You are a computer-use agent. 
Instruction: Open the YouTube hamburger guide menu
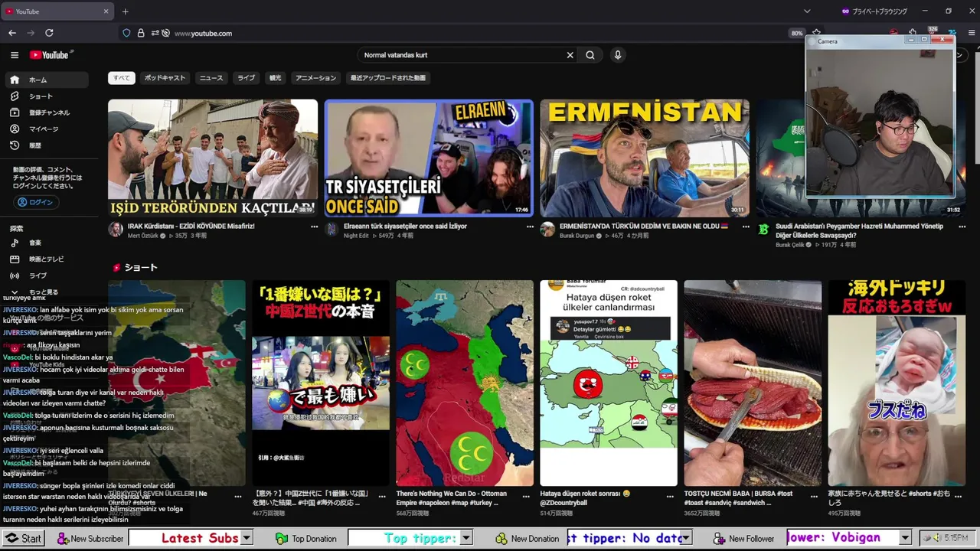pyautogui.click(x=14, y=55)
